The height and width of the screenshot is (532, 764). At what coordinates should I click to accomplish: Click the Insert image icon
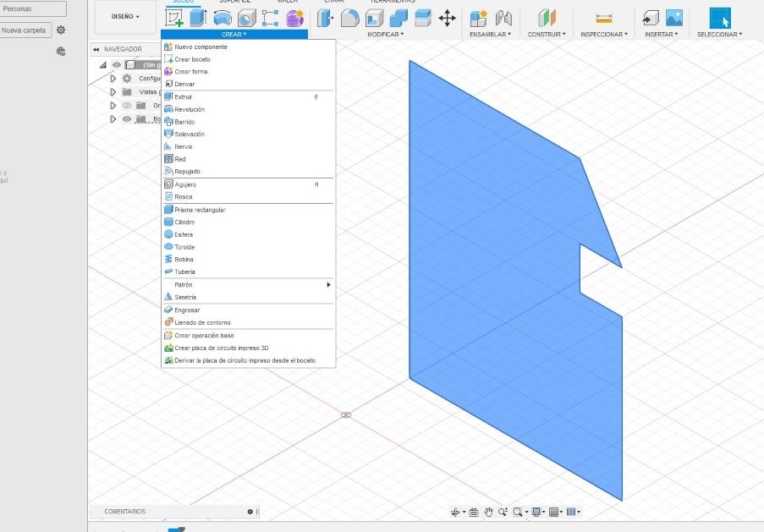(673, 18)
